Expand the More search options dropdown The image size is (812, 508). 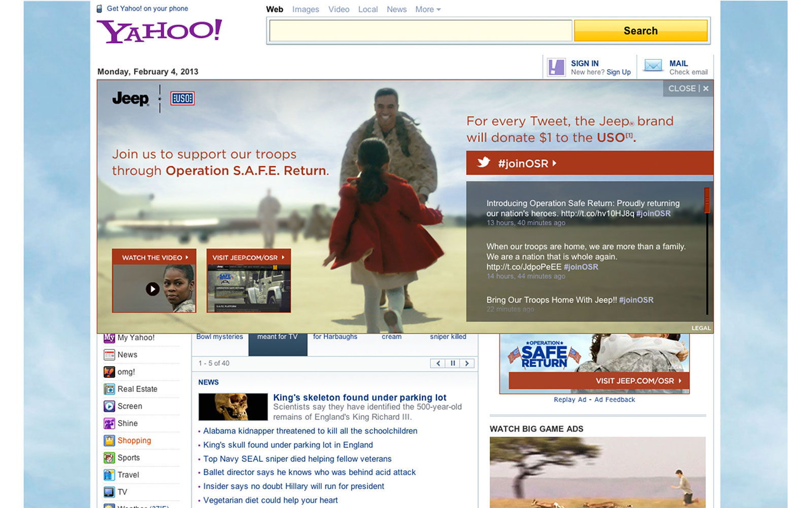pos(428,9)
